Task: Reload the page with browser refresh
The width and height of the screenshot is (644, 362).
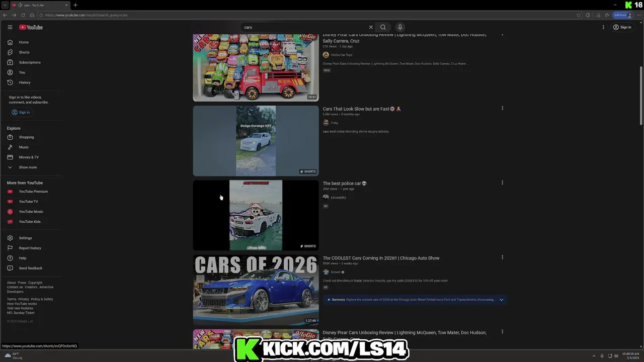Action: tap(23, 15)
